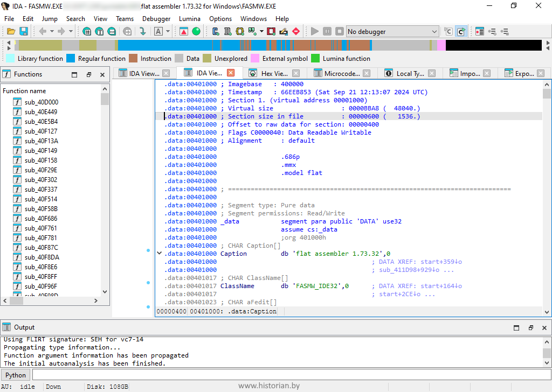This screenshot has width=552, height=392.
Task: Click the boxed letter A toolbar icon
Action: click(x=158, y=32)
